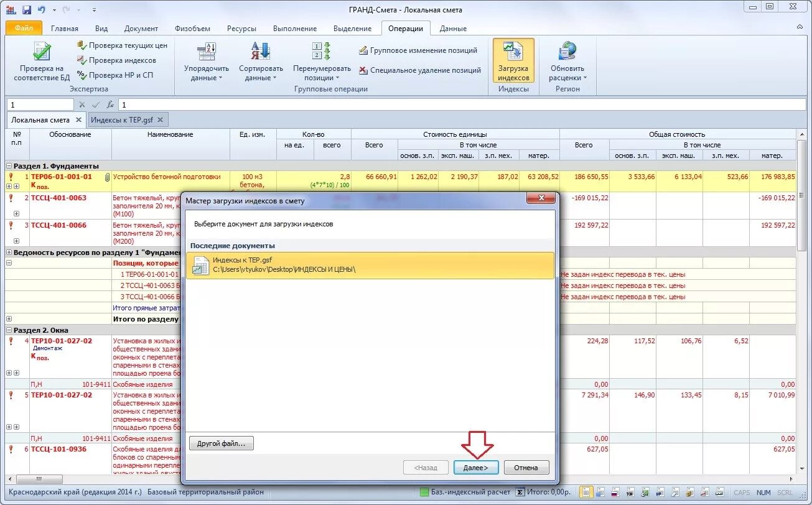Select cell 'ТССЦ-401-0066' in Обоснование column
The height and width of the screenshot is (505, 812).
coord(70,232)
